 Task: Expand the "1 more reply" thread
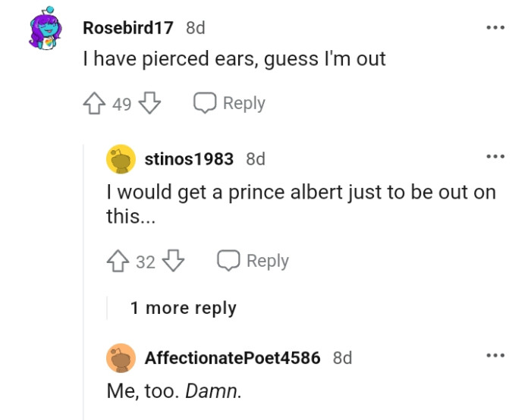pyautogui.click(x=183, y=308)
